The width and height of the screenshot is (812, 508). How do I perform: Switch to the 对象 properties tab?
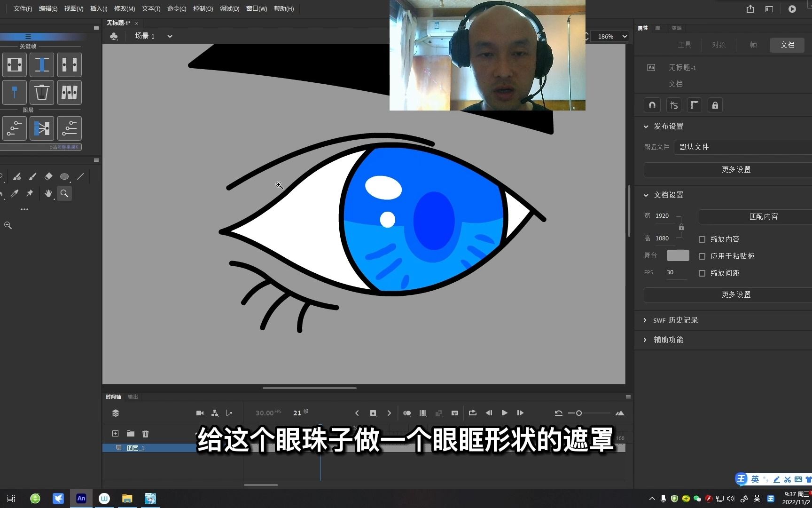[x=719, y=45]
